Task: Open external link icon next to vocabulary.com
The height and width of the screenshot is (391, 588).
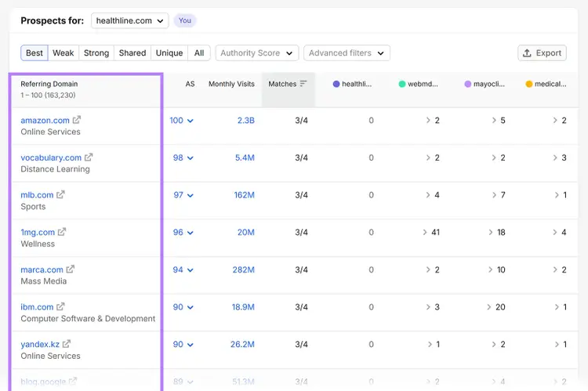Action: [89, 157]
